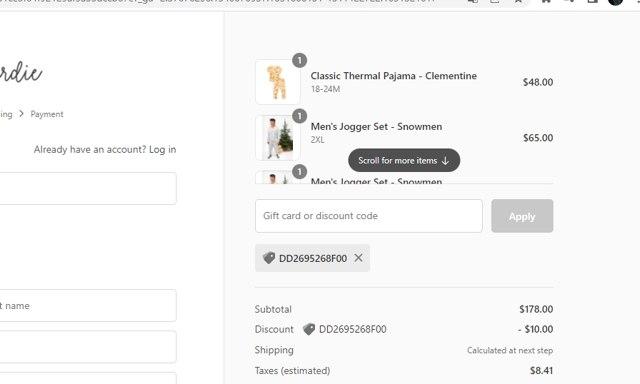Click the Classic Thermal Pajama - Clementine title
The image size is (640, 384).
[x=393, y=76]
